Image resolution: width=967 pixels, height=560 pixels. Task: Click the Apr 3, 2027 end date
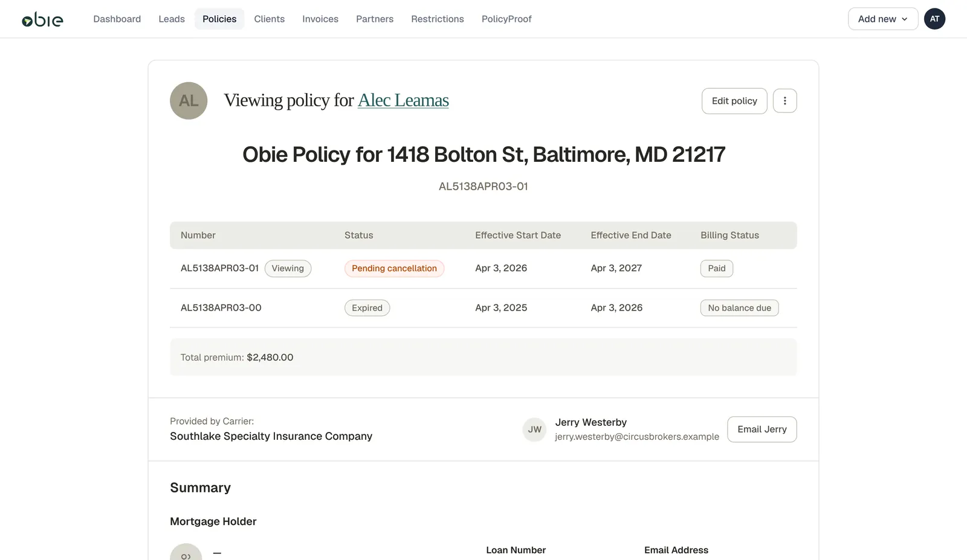click(x=616, y=268)
